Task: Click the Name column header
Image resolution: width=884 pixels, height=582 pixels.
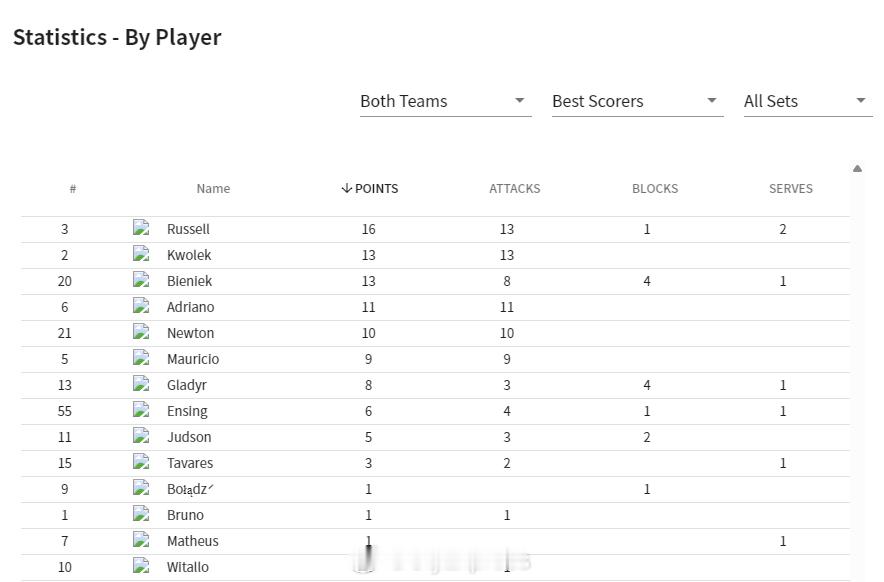Action: click(x=213, y=188)
